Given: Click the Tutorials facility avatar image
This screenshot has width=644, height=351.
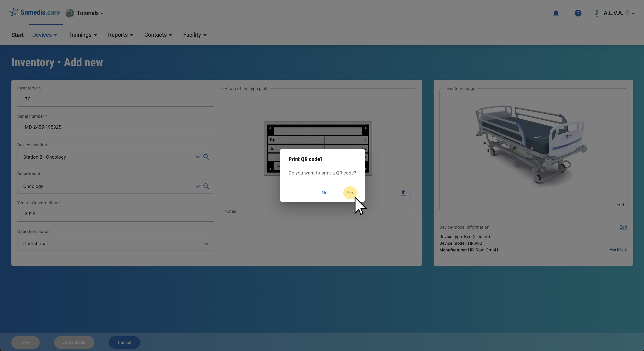Looking at the screenshot, I should (x=70, y=13).
